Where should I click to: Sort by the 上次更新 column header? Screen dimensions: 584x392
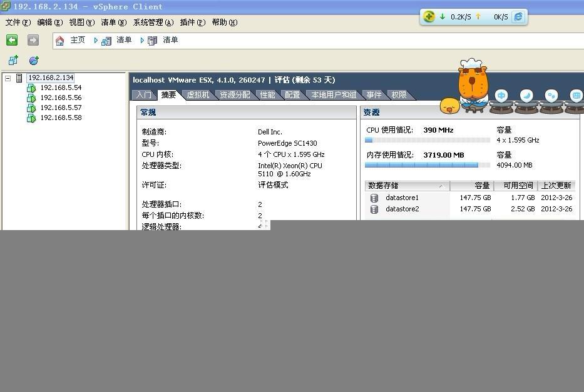tap(557, 186)
